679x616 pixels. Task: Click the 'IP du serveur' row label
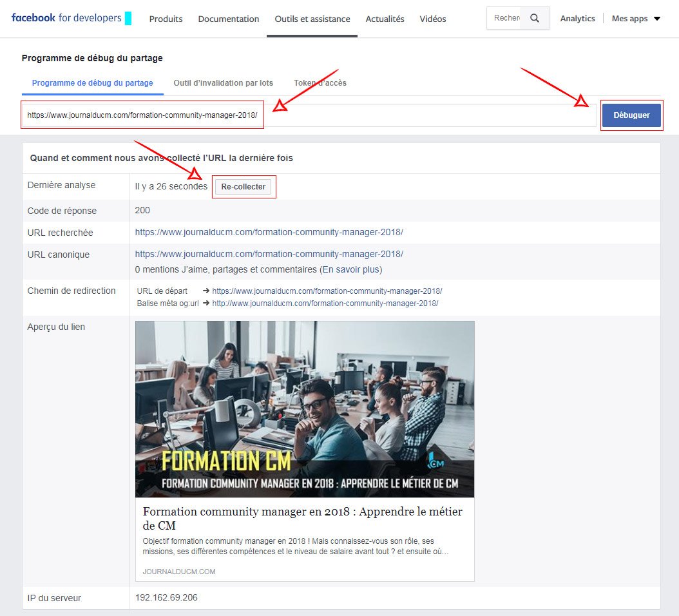click(54, 598)
